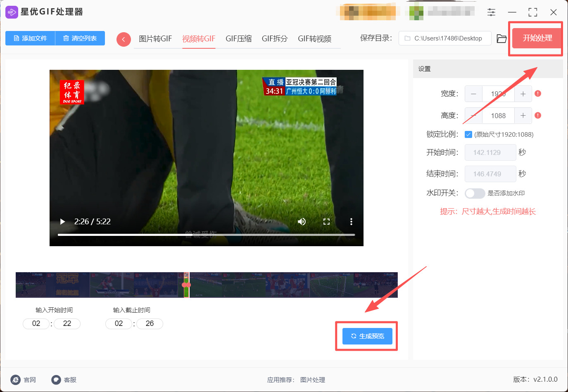Toggle the watermark switch on
The width and height of the screenshot is (568, 392).
click(x=475, y=193)
